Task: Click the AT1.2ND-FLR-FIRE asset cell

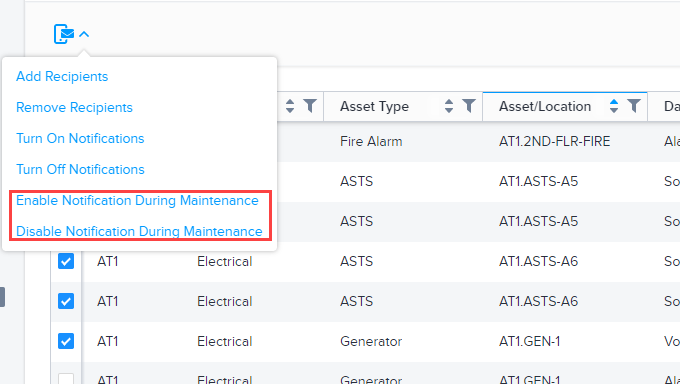Action: pyautogui.click(x=554, y=141)
